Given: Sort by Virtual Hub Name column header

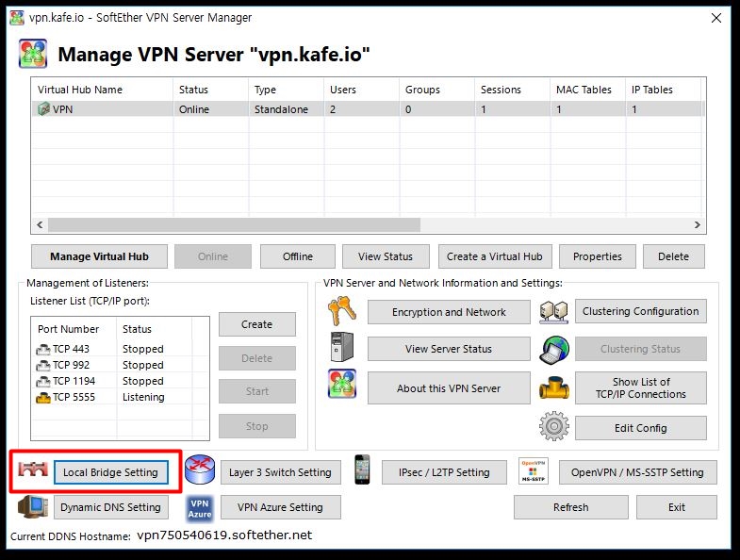Looking at the screenshot, I should 103,90.
